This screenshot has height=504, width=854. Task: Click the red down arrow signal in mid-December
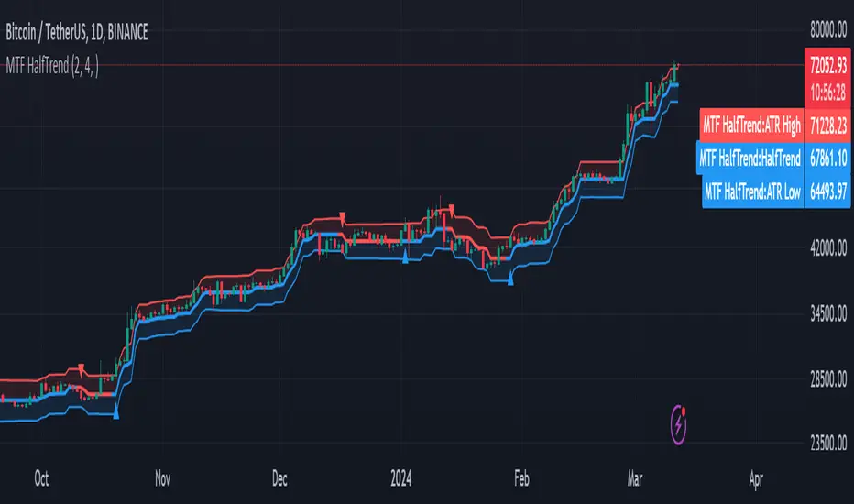coord(342,216)
